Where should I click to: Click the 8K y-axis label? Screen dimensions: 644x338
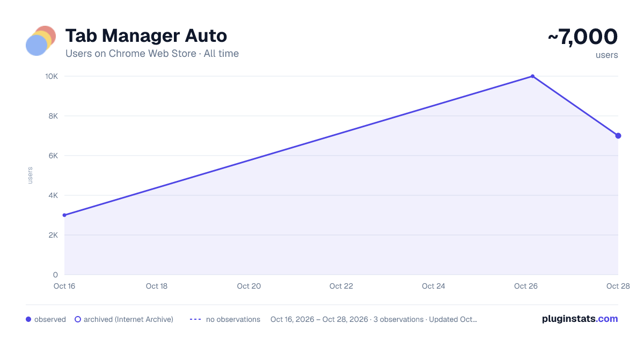(x=53, y=116)
